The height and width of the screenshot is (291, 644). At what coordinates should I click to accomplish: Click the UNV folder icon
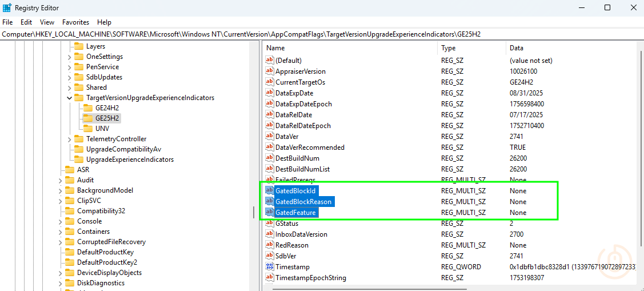pyautogui.click(x=87, y=129)
